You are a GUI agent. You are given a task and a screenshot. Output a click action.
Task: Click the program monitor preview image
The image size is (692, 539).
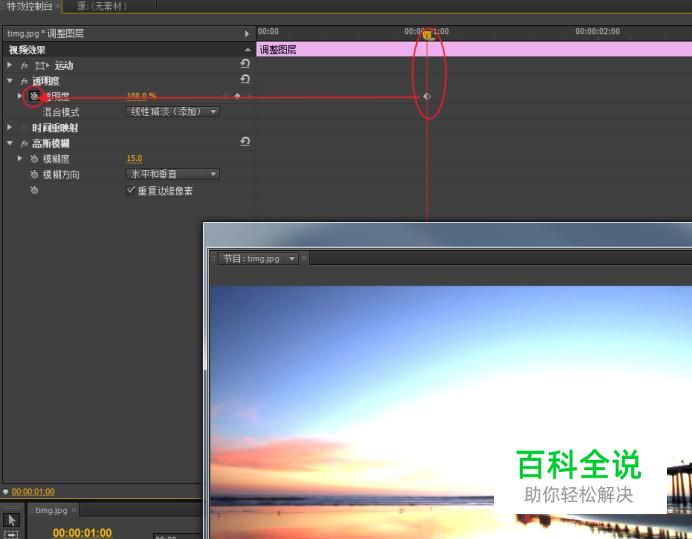pyautogui.click(x=451, y=412)
